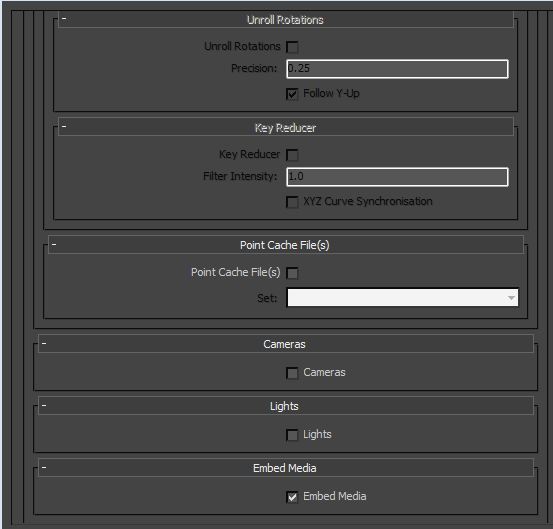Screen dimensions: 553x529
Task: Click the Embed Media rollout title bar
Action: tap(286, 468)
